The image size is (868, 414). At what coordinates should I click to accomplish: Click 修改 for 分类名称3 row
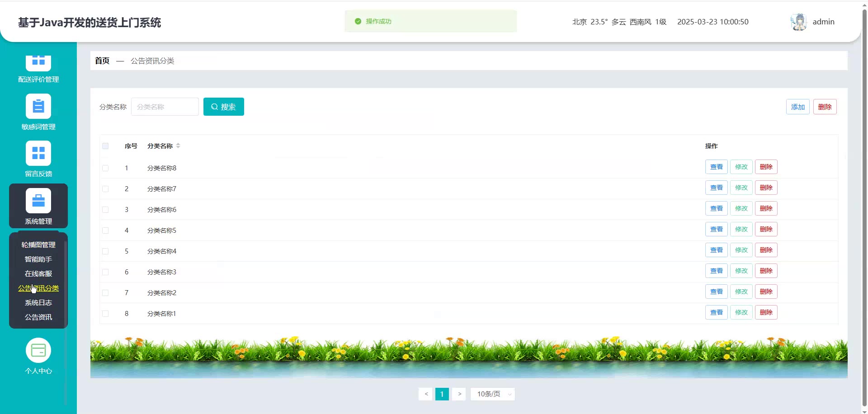[x=741, y=271]
